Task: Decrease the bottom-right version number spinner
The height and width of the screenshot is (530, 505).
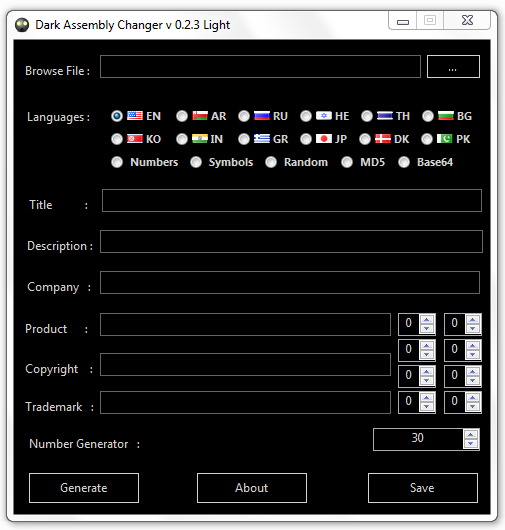Action: (x=473, y=406)
